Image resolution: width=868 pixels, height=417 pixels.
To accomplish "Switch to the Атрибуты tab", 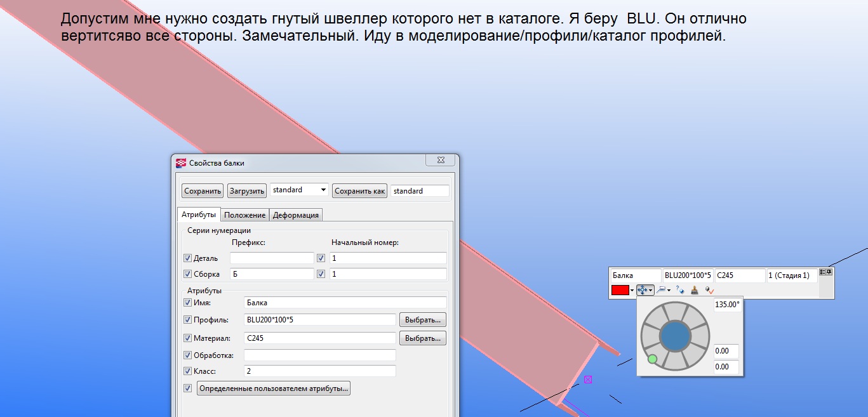I will 199,215.
